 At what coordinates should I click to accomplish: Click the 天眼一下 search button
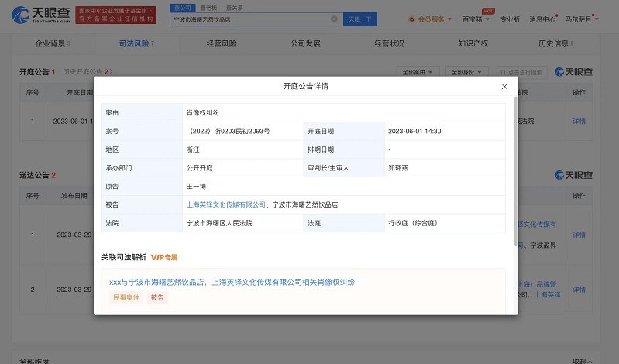pos(359,19)
